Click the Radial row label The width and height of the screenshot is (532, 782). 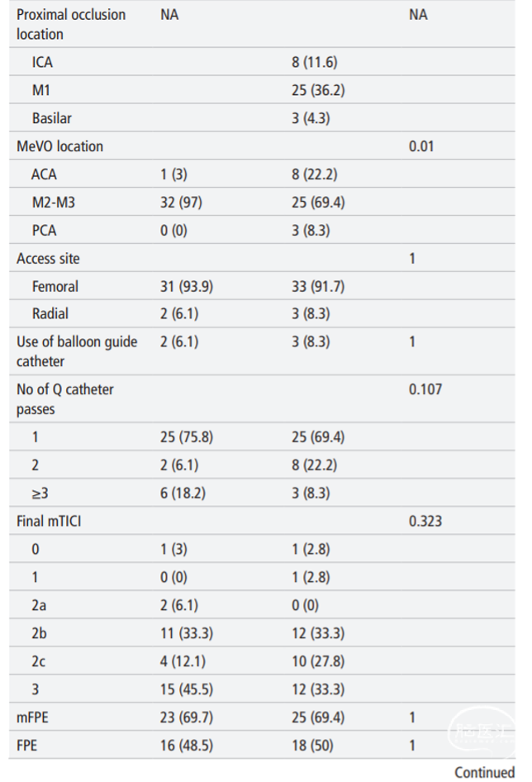[50, 313]
